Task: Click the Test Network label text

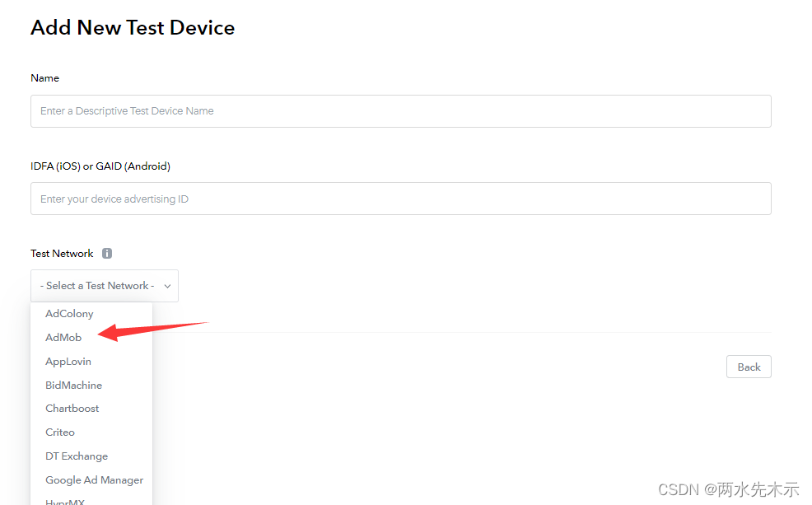Action: click(x=62, y=253)
